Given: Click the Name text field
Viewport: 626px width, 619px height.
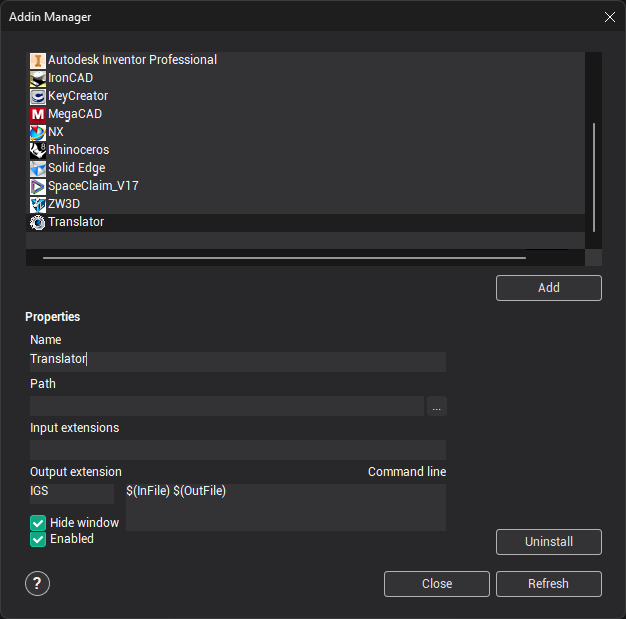Looking at the screenshot, I should coord(237,361).
